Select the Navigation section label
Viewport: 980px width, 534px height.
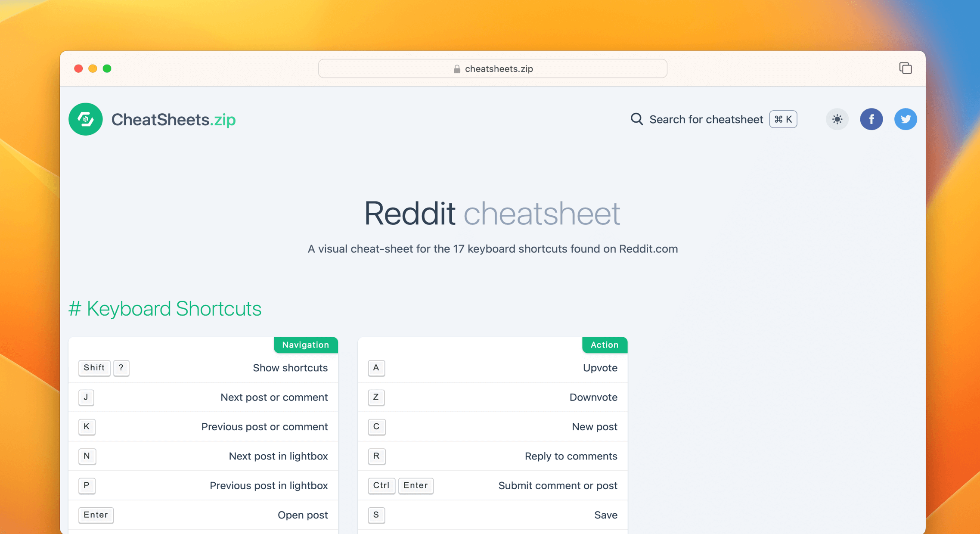coord(306,345)
